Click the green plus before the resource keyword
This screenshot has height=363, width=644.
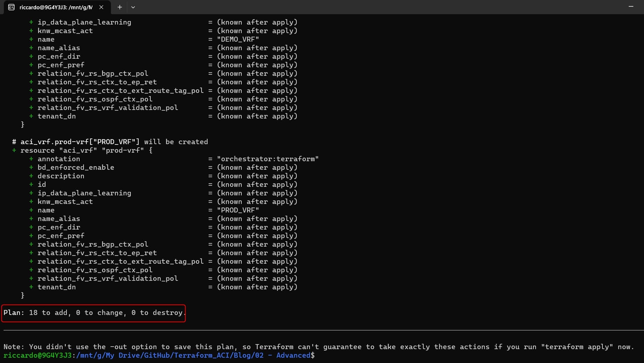pyautogui.click(x=14, y=151)
